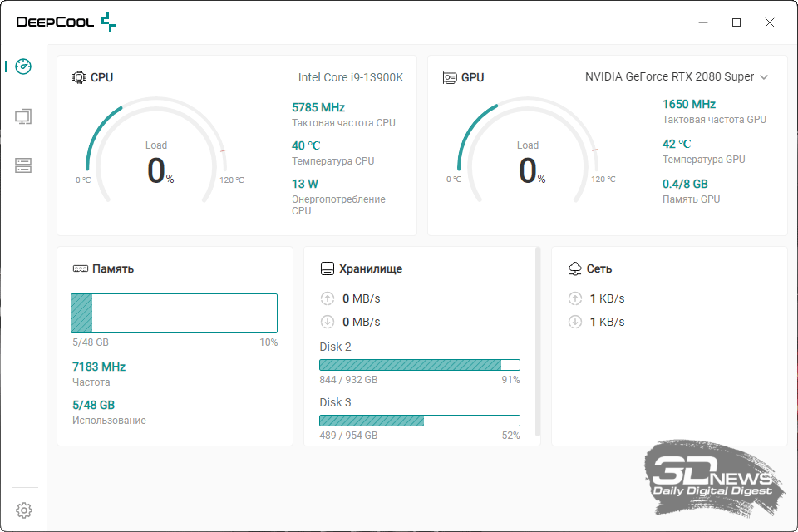This screenshot has width=798, height=532.
Task: Open the hardware list sidebar icon
Action: (23, 165)
